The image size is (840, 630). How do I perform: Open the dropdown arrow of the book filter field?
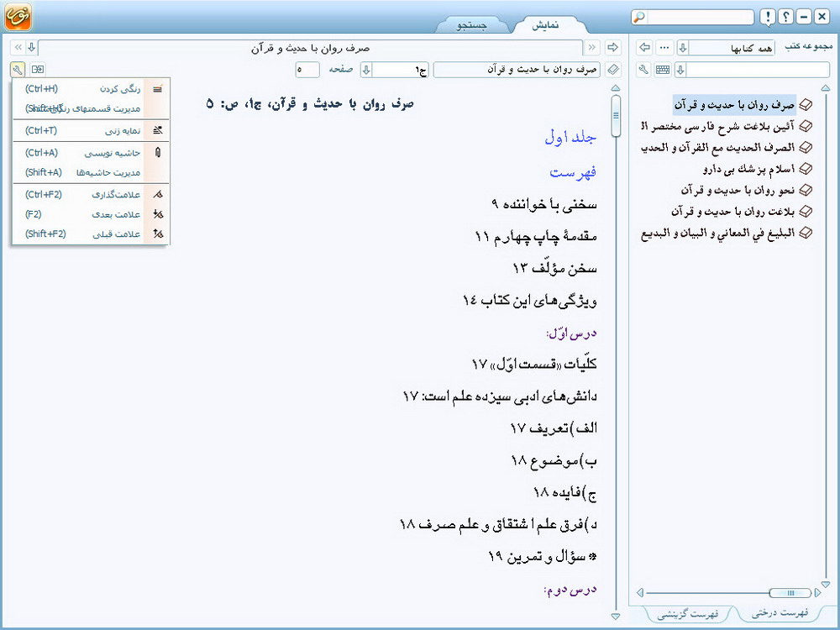pos(680,70)
